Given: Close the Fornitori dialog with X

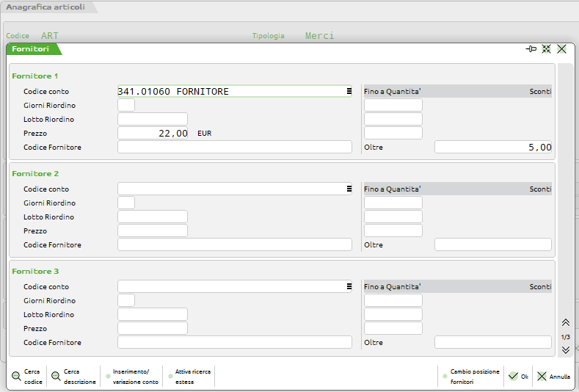Looking at the screenshot, I should tap(561, 49).
